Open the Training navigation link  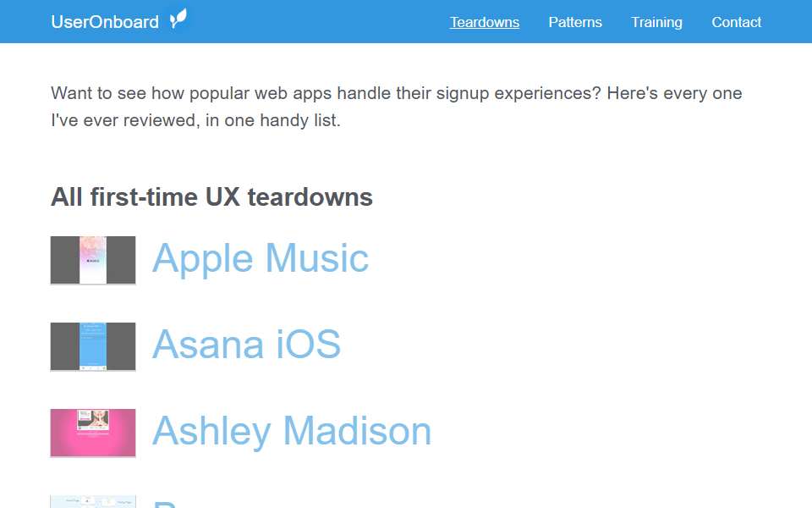[x=656, y=22]
